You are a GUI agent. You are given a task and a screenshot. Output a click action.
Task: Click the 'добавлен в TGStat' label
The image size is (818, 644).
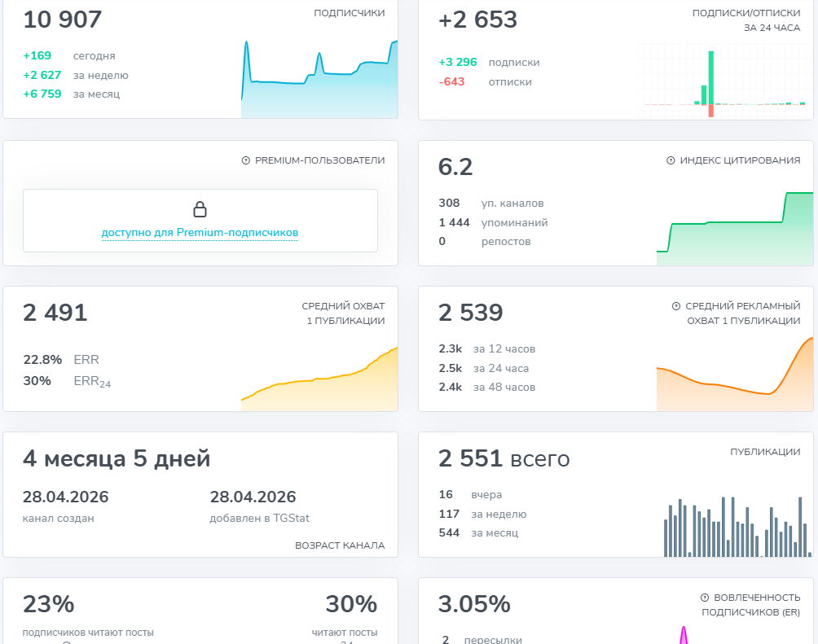coord(259,519)
